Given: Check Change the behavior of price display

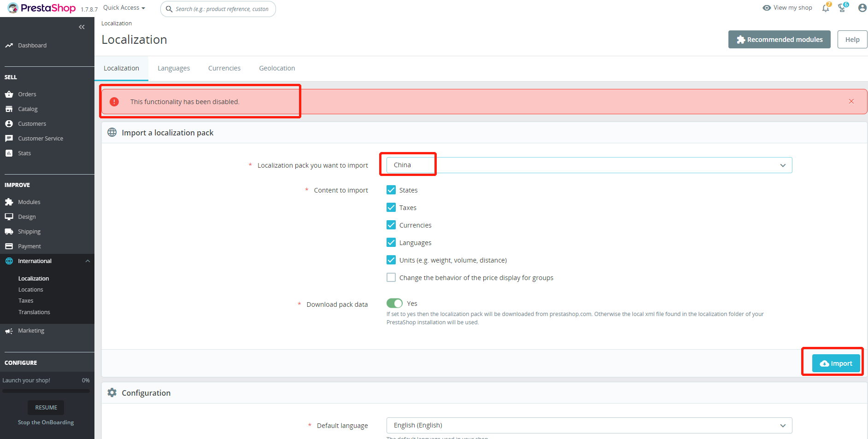Looking at the screenshot, I should point(391,277).
